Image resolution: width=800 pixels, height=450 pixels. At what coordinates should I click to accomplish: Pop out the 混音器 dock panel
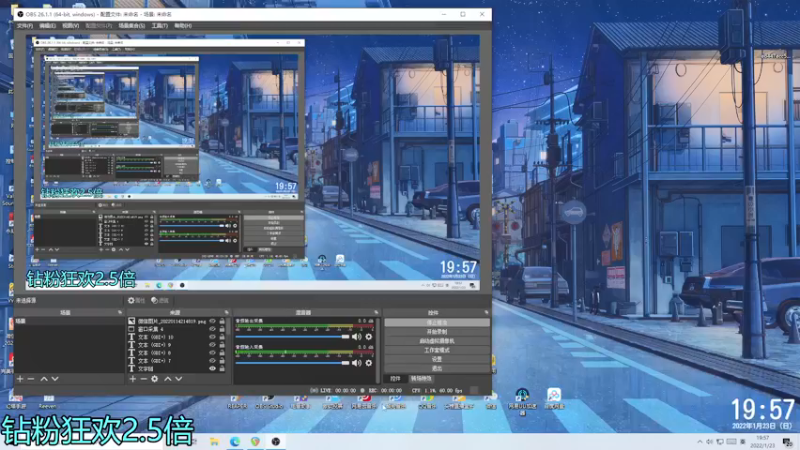pyautogui.click(x=376, y=312)
